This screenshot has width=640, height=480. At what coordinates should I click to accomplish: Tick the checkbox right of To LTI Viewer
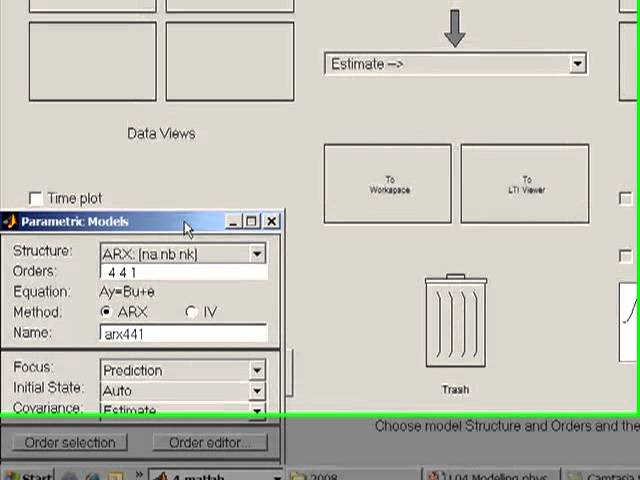coord(625,199)
